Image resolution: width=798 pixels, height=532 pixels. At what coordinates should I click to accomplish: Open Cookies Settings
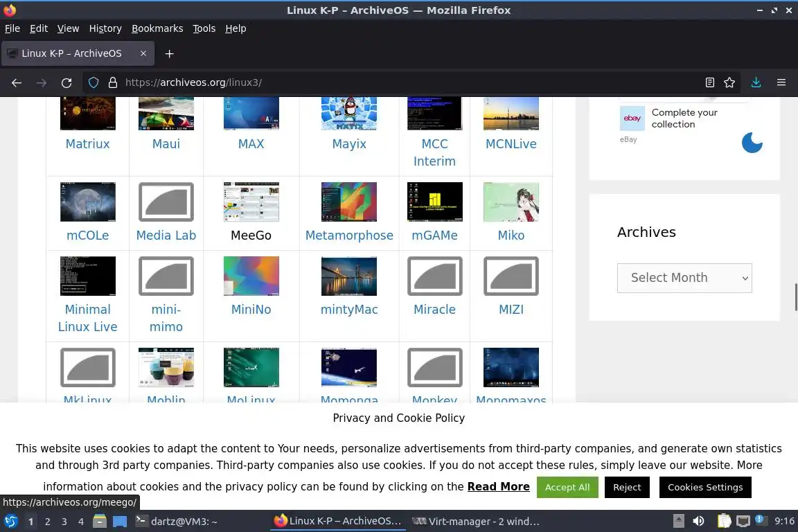[705, 487]
